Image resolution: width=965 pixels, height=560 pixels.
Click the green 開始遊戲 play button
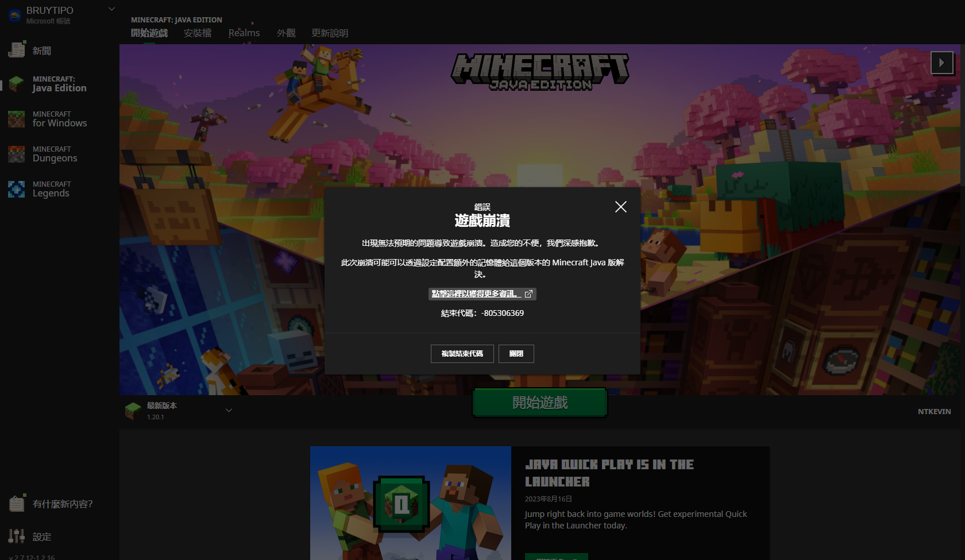(x=540, y=403)
